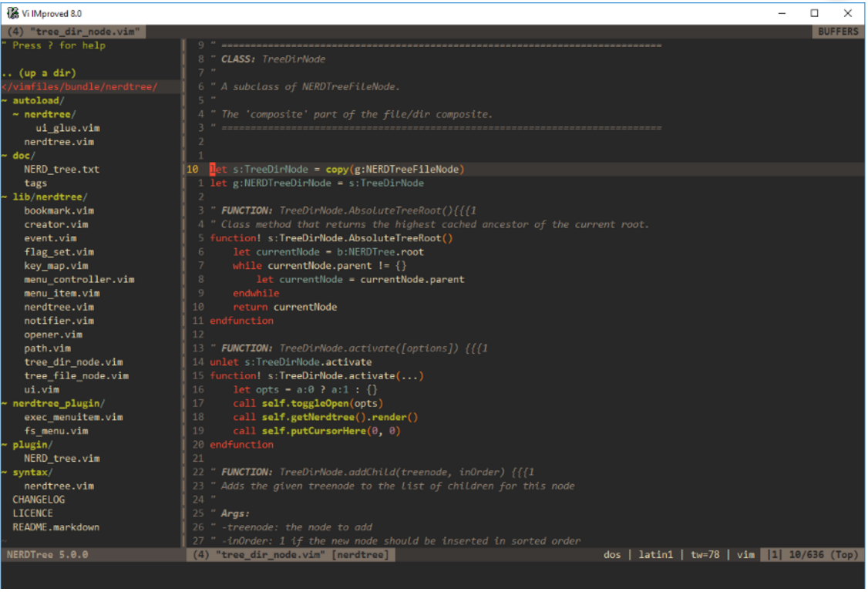The width and height of the screenshot is (868, 592).
Task: Open exec_menuitem.vim in the tree
Action: pyautogui.click(x=73, y=417)
